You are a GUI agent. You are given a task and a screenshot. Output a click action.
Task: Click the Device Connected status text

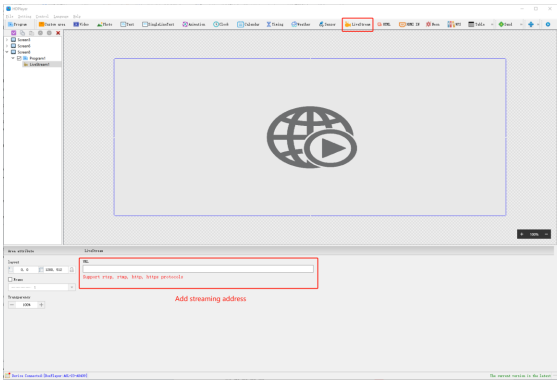49,375
